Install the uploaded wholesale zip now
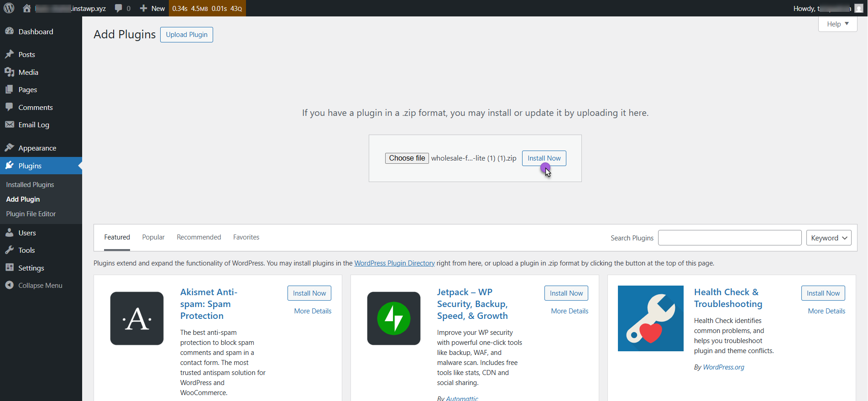Image resolution: width=868 pixels, height=401 pixels. 544,158
